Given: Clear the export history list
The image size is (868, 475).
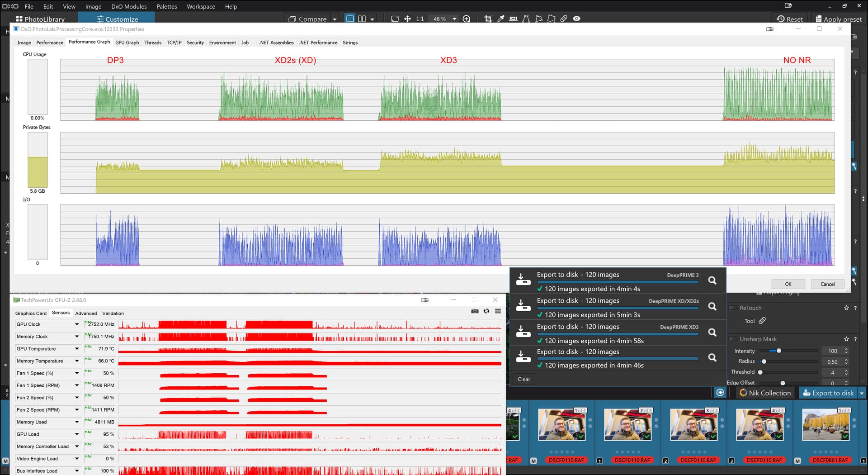Looking at the screenshot, I should click(524, 379).
